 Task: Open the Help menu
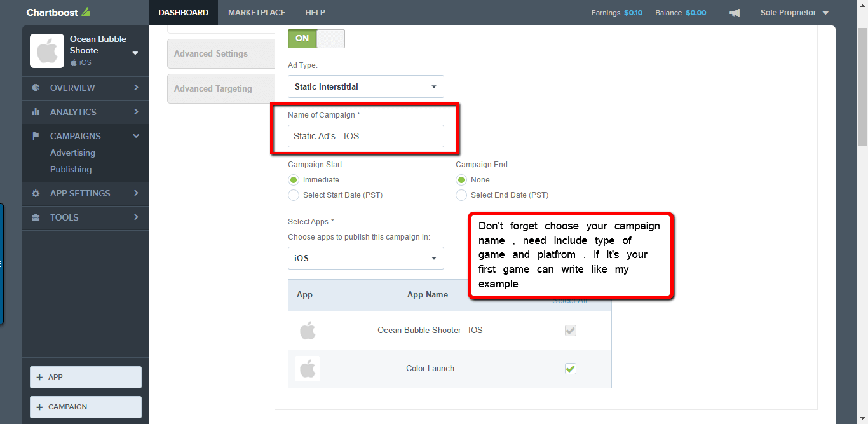pyautogui.click(x=315, y=13)
